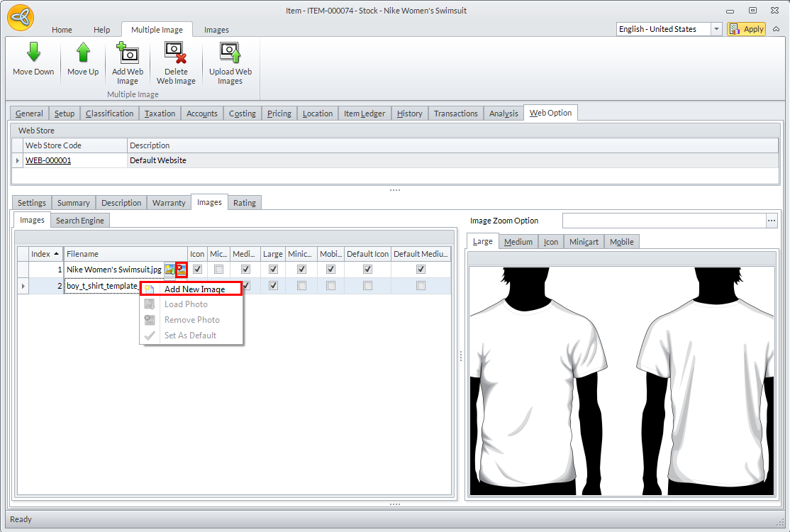Check Default Icon for row 2
This screenshot has height=532, width=790.
(367, 286)
